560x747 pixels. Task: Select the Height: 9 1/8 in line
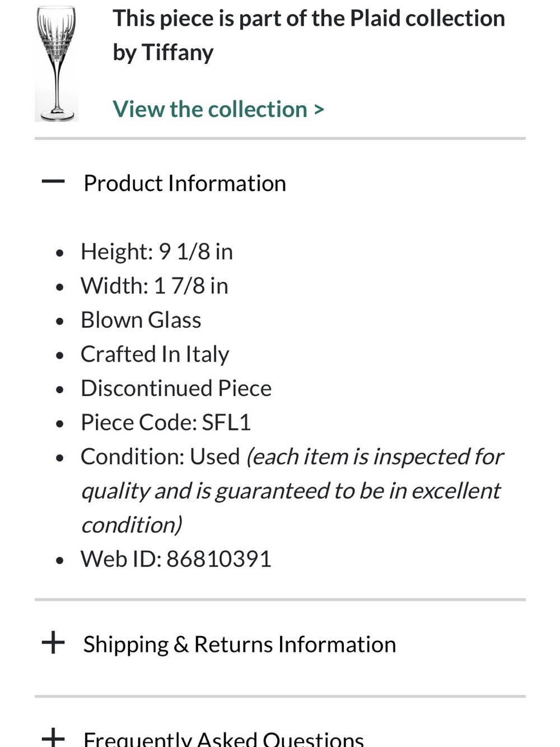pyautogui.click(x=157, y=252)
